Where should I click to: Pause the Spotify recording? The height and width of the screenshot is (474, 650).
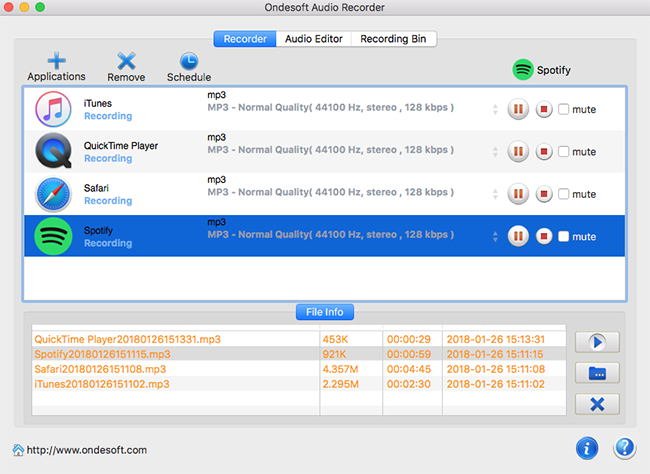point(518,236)
